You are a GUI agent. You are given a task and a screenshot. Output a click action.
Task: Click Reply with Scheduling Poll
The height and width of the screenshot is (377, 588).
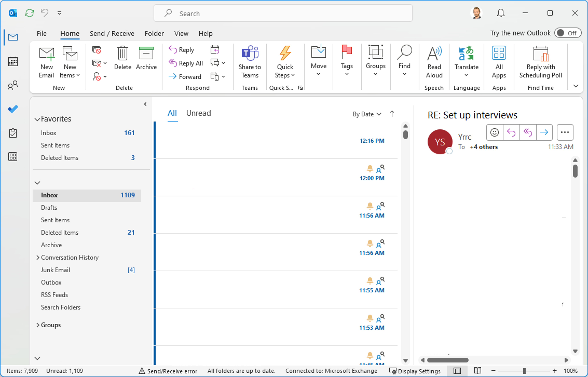point(540,62)
